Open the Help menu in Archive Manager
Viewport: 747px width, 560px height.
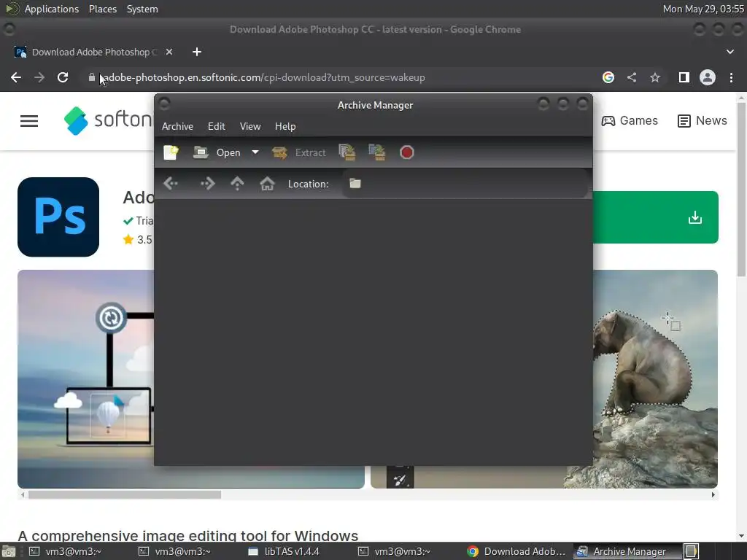[x=285, y=126]
